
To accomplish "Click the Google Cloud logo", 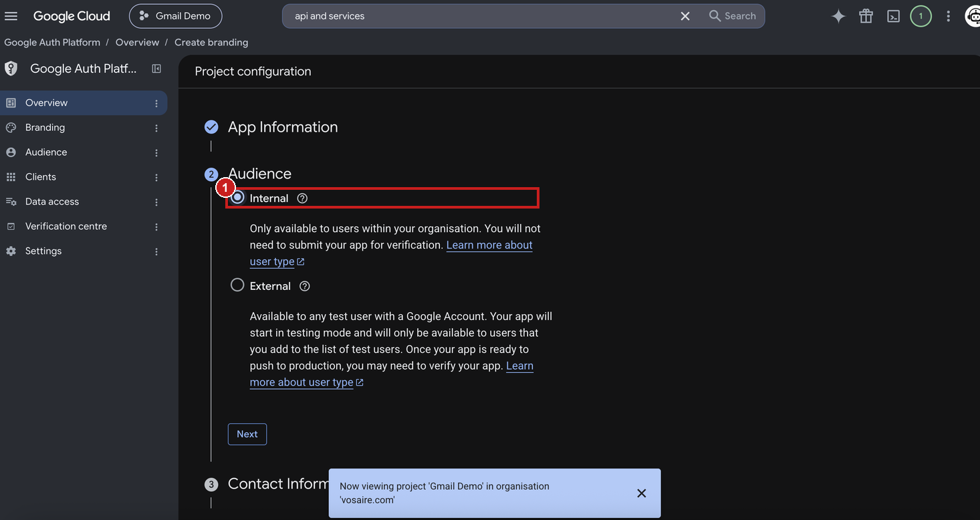I will (x=72, y=16).
